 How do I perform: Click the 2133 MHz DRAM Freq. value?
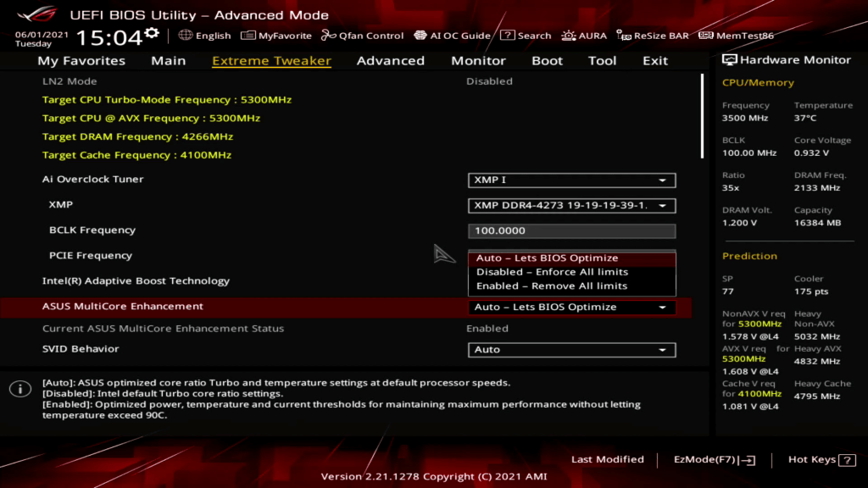816,187
